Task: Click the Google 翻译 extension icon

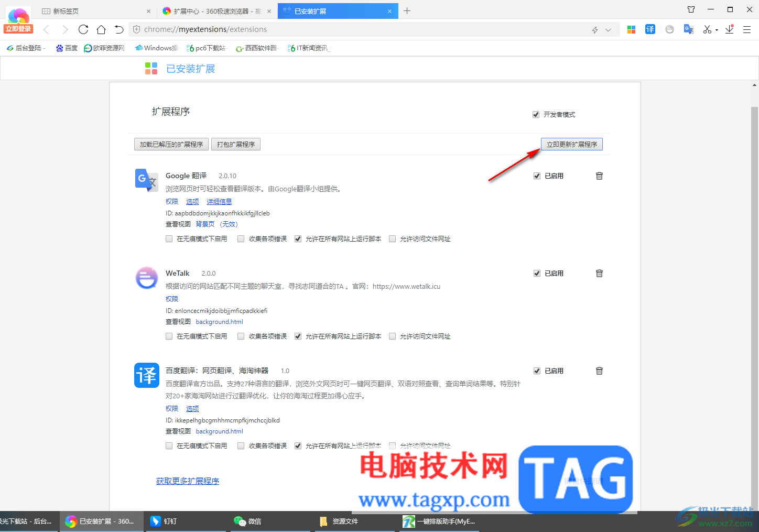Action: (x=147, y=180)
